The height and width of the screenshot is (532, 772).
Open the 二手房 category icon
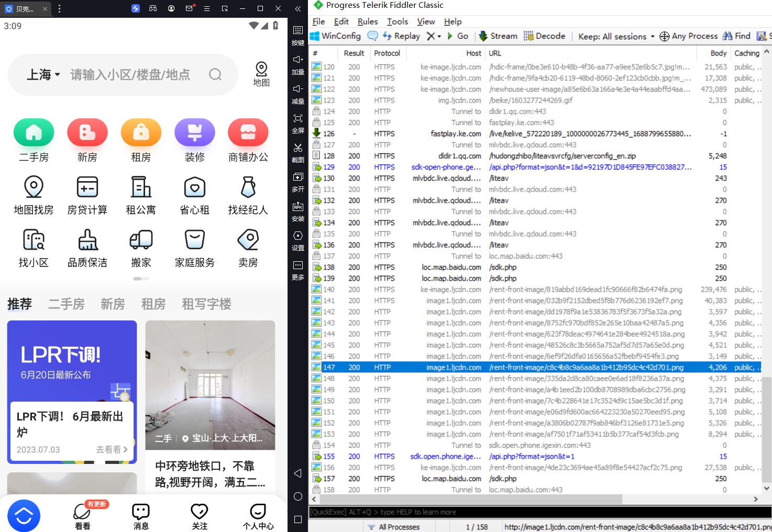(34, 132)
